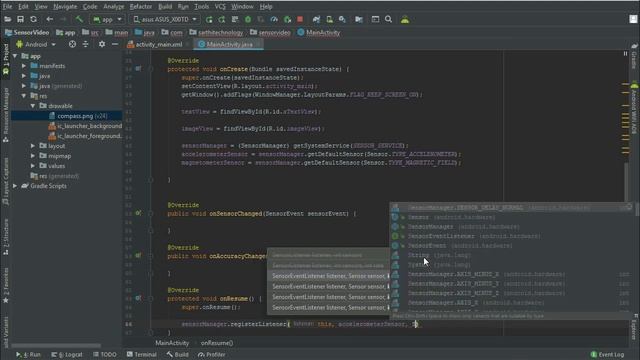Open the SDK Manager icon
The height and width of the screenshot is (360, 640).
click(342, 19)
